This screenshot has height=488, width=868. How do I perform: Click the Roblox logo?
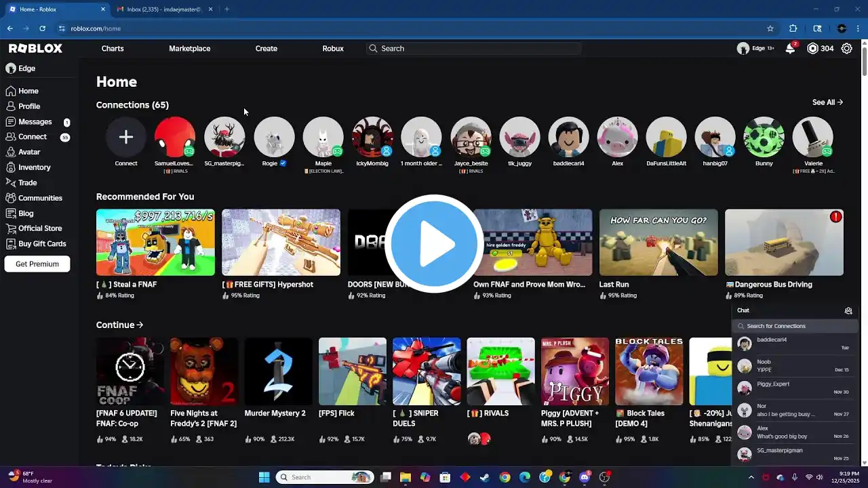click(35, 49)
